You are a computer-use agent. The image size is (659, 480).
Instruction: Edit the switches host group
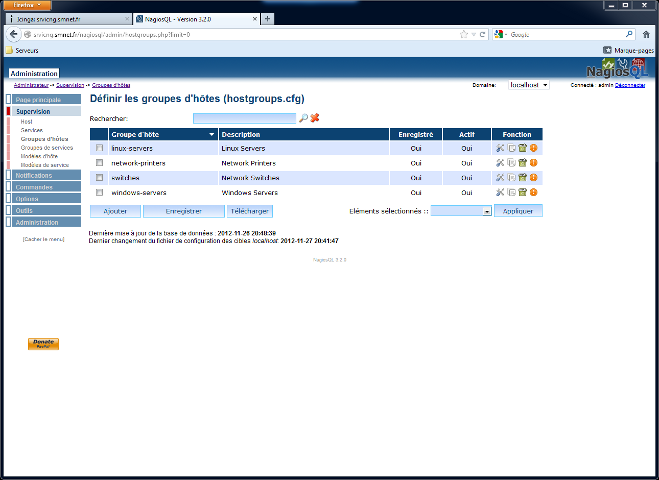click(500, 177)
